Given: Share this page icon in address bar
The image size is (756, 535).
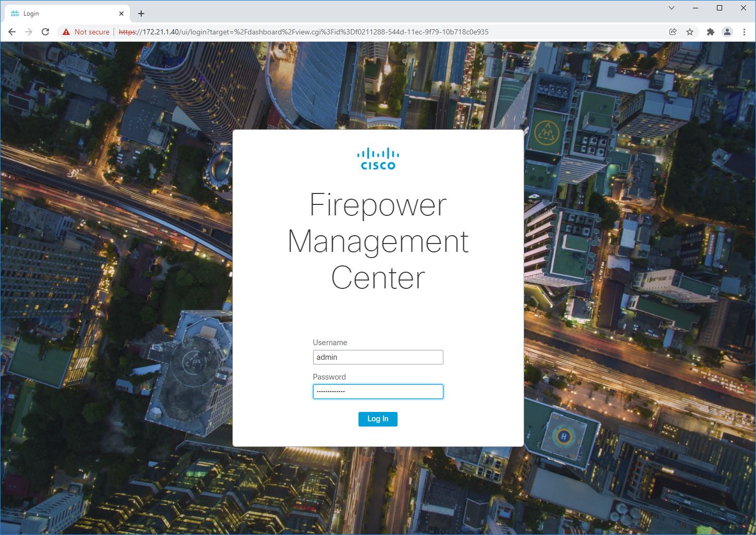Looking at the screenshot, I should click(x=673, y=32).
